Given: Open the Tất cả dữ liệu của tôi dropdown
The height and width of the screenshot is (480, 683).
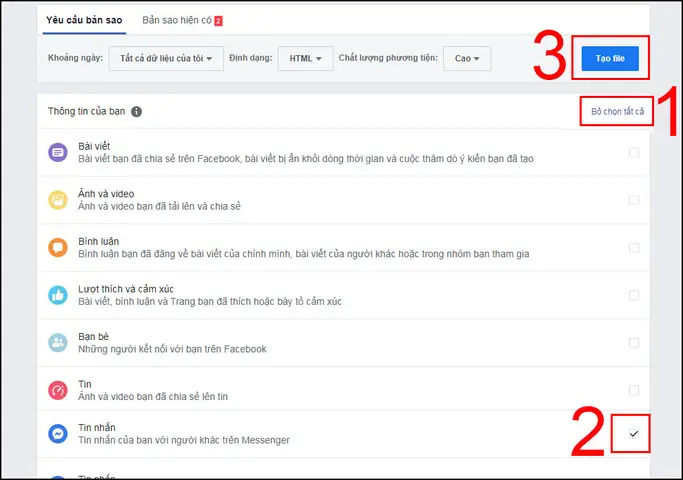Looking at the screenshot, I should click(x=166, y=58).
